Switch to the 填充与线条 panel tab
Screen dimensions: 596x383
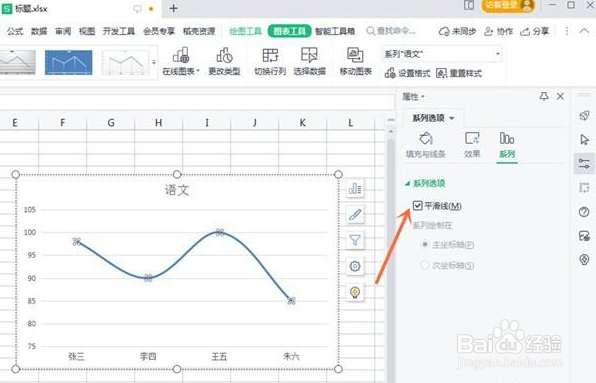[426, 145]
